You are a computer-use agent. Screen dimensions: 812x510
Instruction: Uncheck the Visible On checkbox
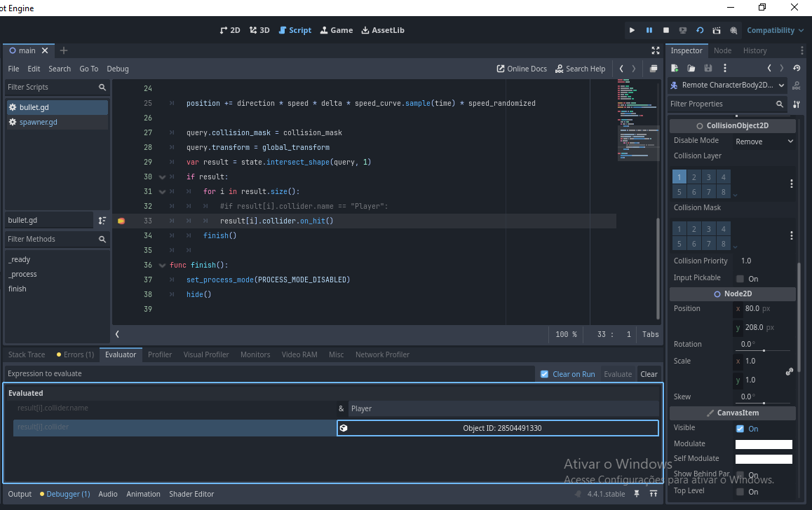740,429
